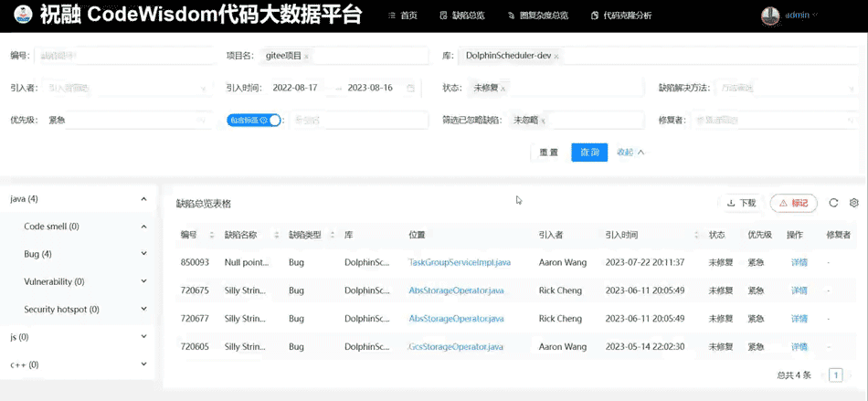Click the CodeWisdom platform logo icon

(22, 15)
